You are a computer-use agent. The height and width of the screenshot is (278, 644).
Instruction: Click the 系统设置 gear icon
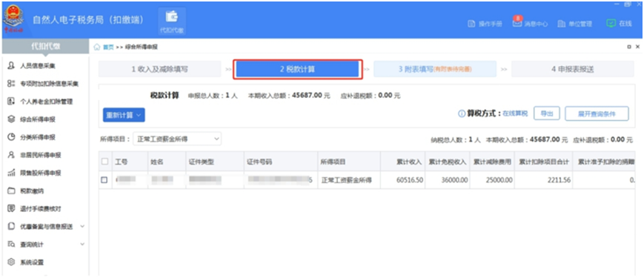pos(11,262)
